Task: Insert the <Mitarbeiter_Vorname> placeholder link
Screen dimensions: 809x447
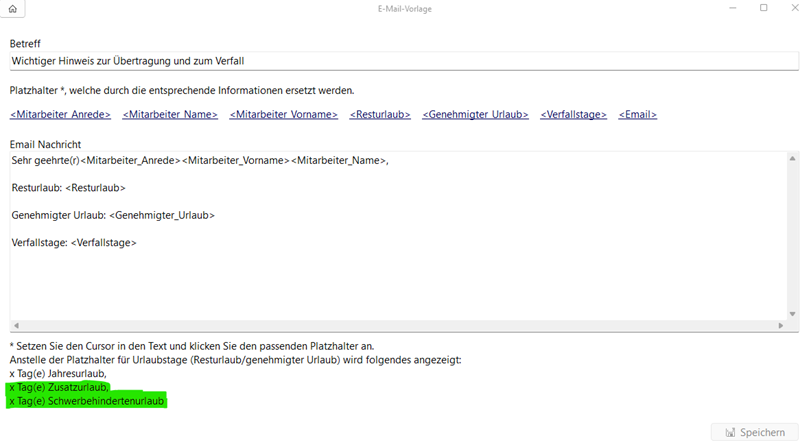Action: 284,115
